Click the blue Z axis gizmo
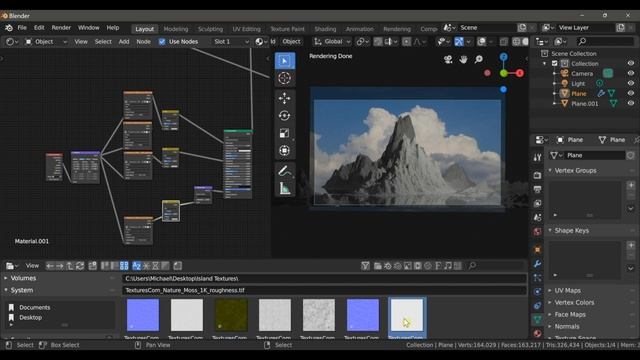Image resolution: width=640 pixels, height=360 pixels. [504, 57]
